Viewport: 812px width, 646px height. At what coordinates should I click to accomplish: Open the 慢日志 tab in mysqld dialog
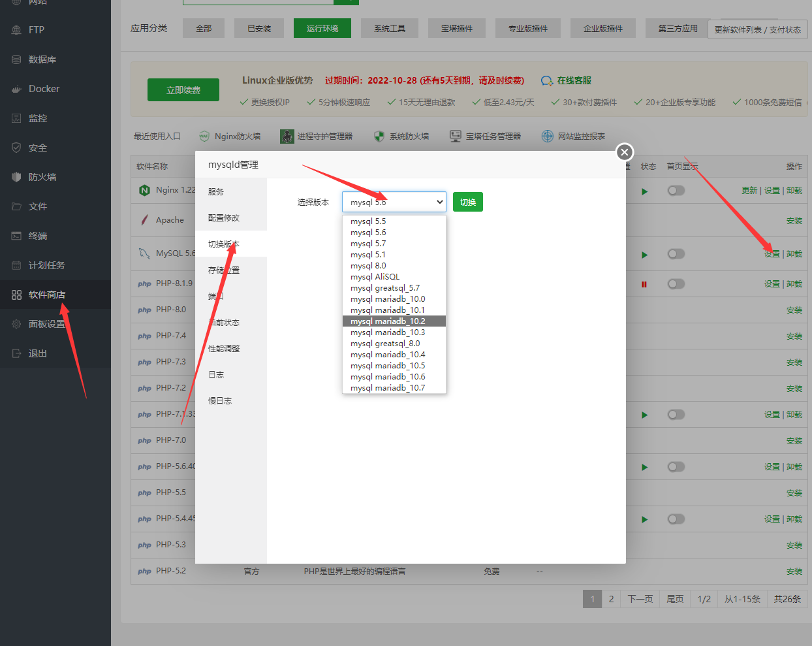point(231,400)
